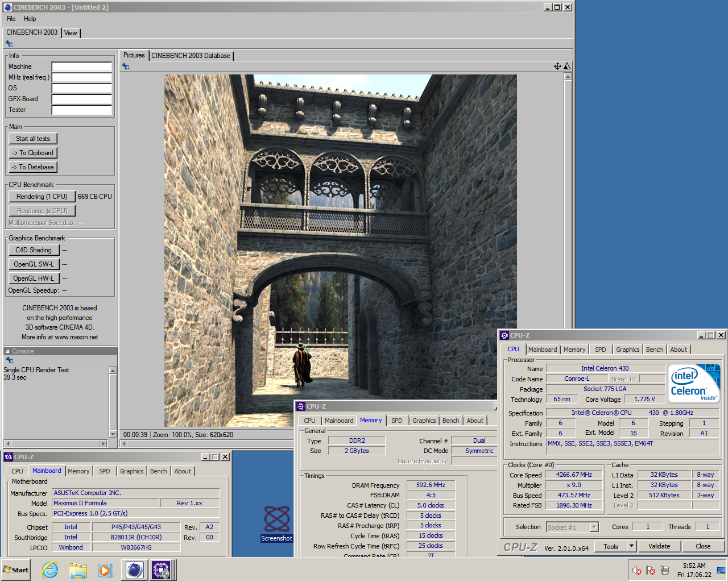
Task: Click the Socket 775 LGA package value
Action: (x=605, y=389)
